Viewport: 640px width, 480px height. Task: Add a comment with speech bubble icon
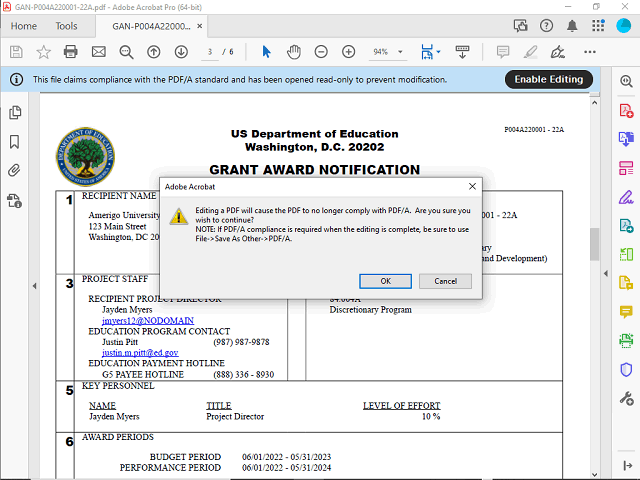click(503, 52)
